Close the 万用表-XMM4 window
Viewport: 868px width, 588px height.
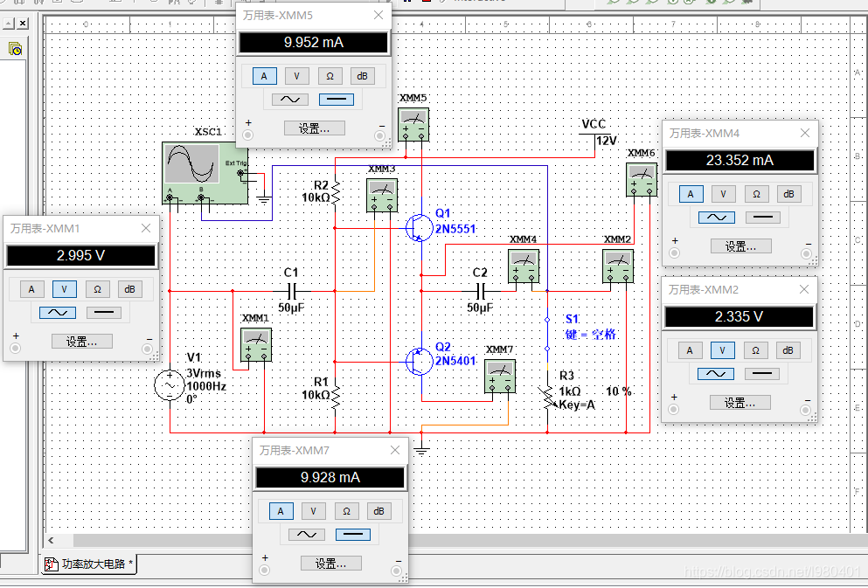(805, 134)
